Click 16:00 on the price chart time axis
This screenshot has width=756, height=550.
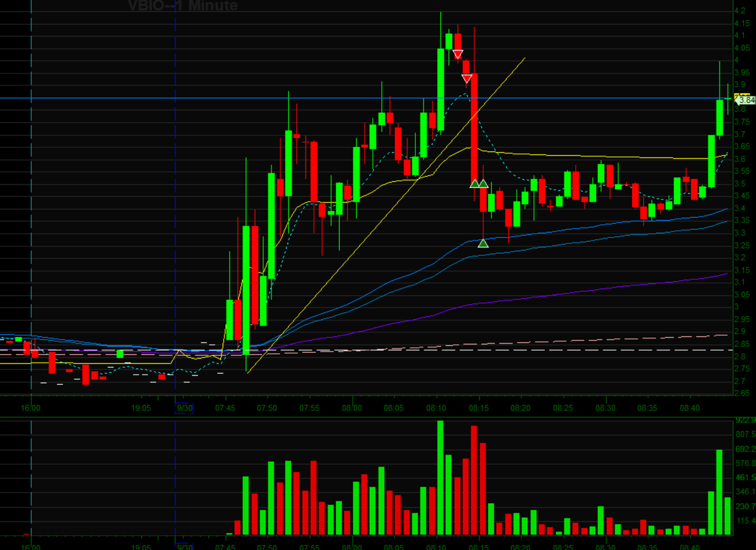coord(31,408)
